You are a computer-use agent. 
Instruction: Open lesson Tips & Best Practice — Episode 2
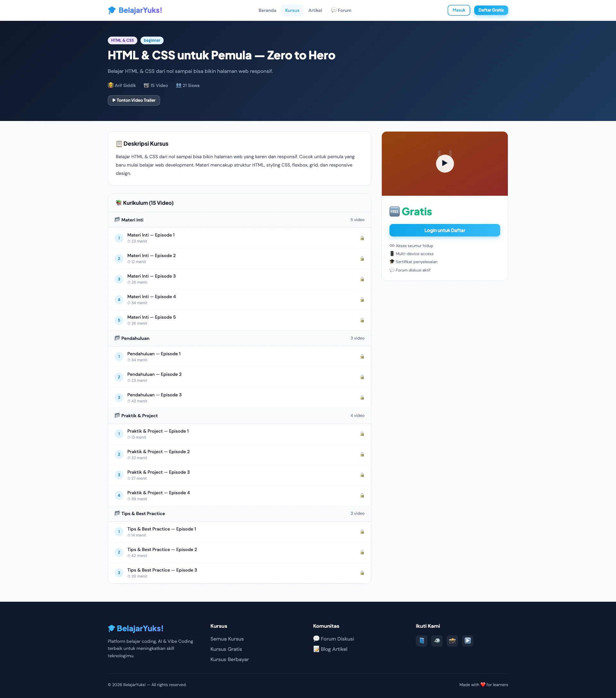(239, 552)
